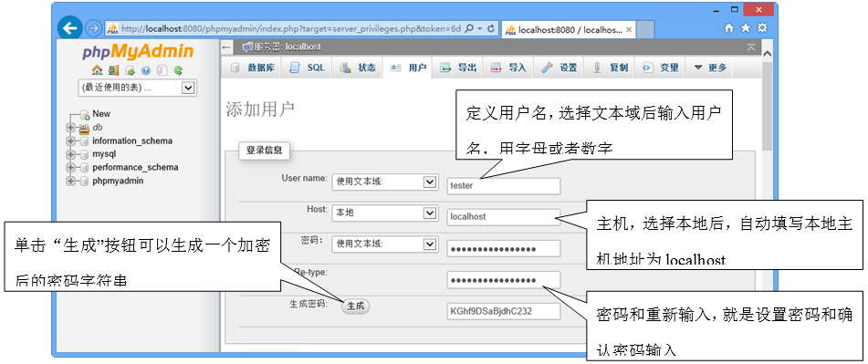
Task: Click the new tab button beside localhost tab
Action: [646, 29]
